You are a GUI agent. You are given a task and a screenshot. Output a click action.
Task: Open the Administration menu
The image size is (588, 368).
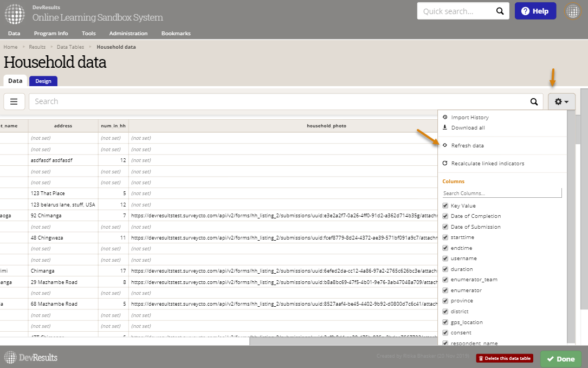(128, 34)
